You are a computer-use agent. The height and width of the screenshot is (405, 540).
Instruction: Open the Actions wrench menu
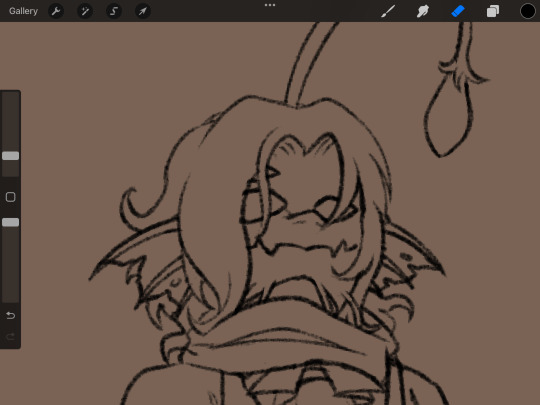[x=56, y=11]
